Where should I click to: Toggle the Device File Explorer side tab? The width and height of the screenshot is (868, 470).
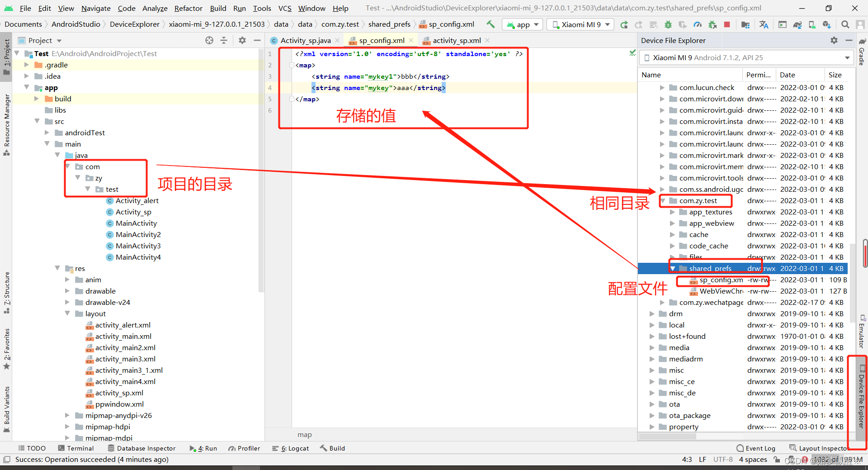pyautogui.click(x=862, y=397)
